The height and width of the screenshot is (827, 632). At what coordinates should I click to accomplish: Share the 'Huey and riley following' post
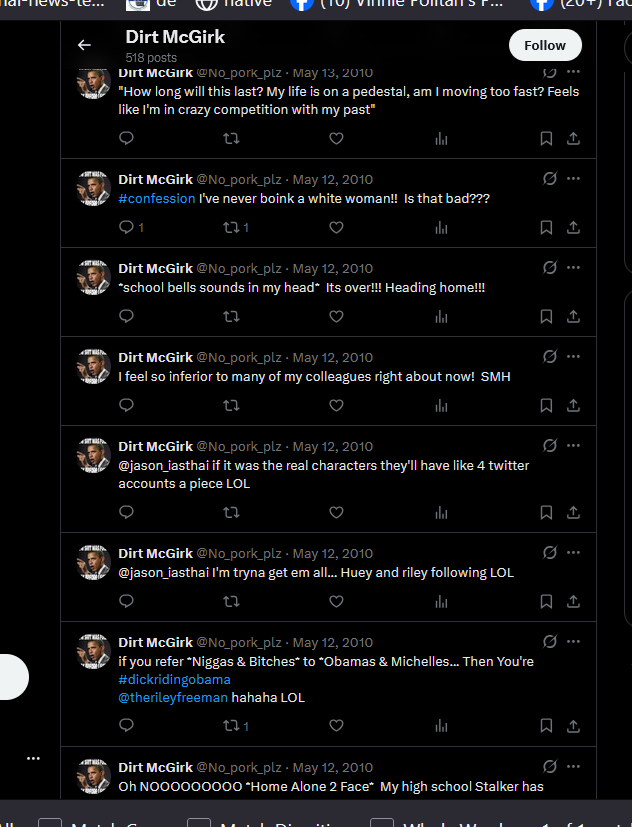click(573, 602)
